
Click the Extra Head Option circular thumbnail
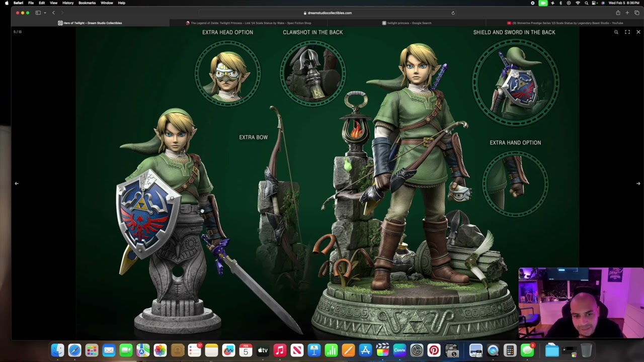[x=228, y=73]
